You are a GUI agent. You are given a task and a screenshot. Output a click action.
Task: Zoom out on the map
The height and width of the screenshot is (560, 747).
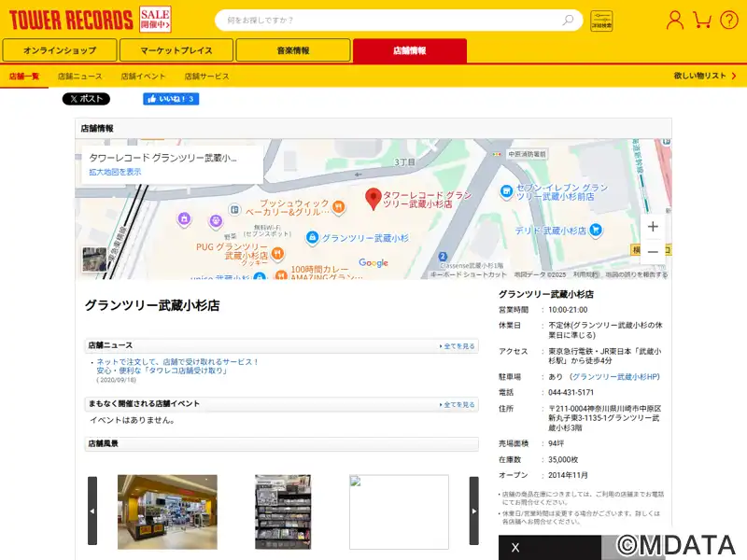(653, 251)
